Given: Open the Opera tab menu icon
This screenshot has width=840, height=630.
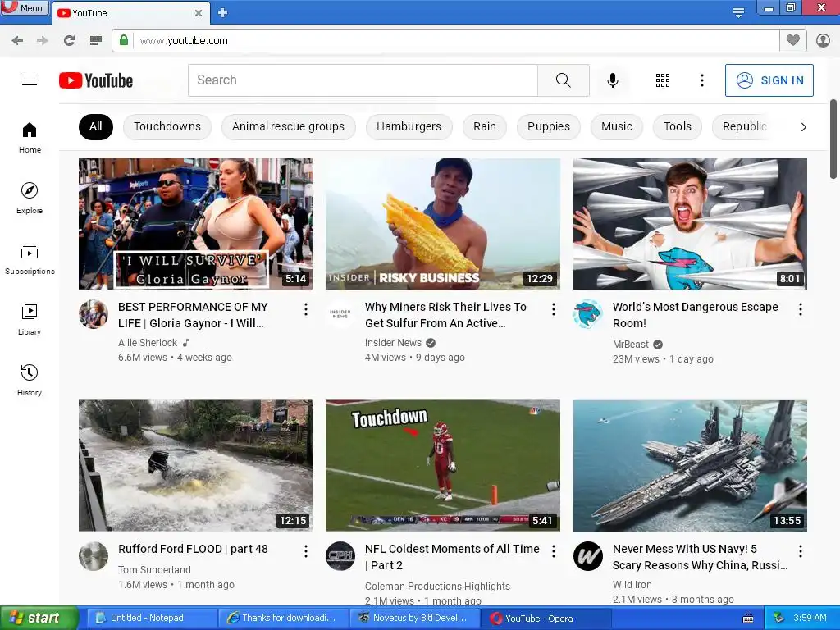Looking at the screenshot, I should click(738, 12).
